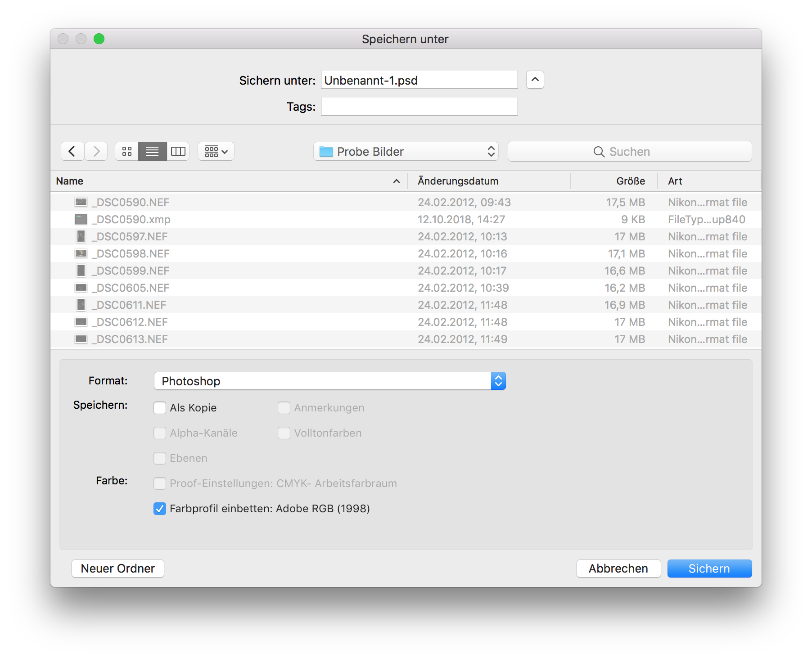The height and width of the screenshot is (659, 812).
Task: Go back with the left arrow button
Action: coord(72,151)
